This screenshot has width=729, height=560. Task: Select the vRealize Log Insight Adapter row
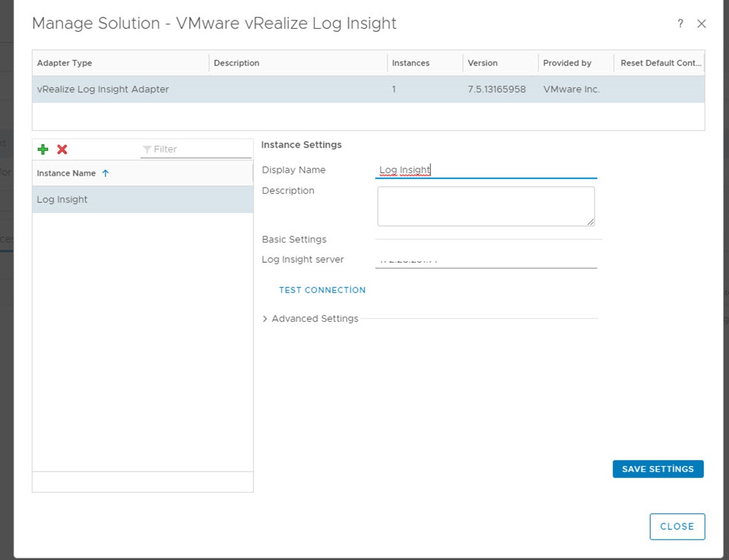click(368, 89)
